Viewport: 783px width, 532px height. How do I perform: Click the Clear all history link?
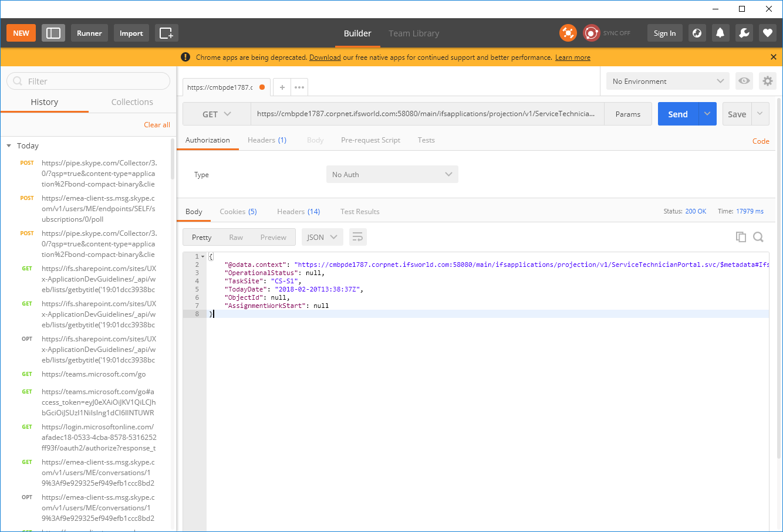[157, 124]
